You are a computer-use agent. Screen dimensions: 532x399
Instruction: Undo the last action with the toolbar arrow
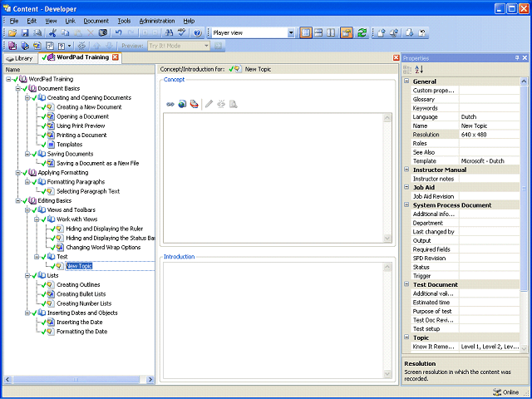(118, 33)
